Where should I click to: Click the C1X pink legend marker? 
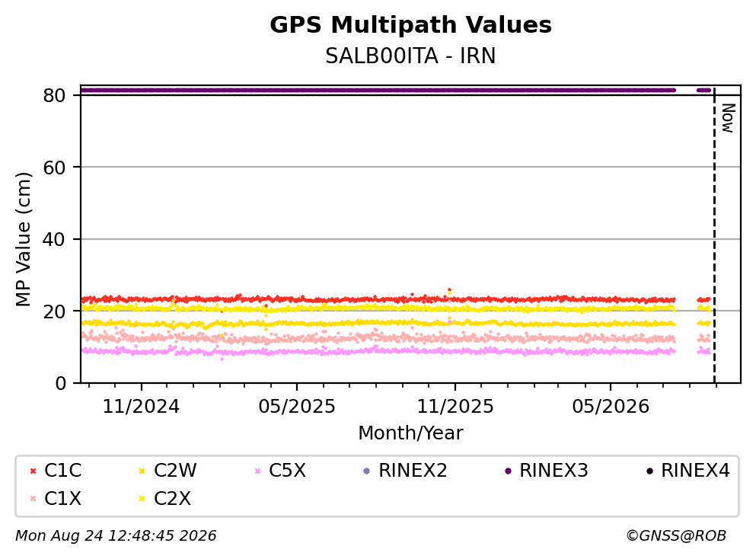click(x=33, y=499)
